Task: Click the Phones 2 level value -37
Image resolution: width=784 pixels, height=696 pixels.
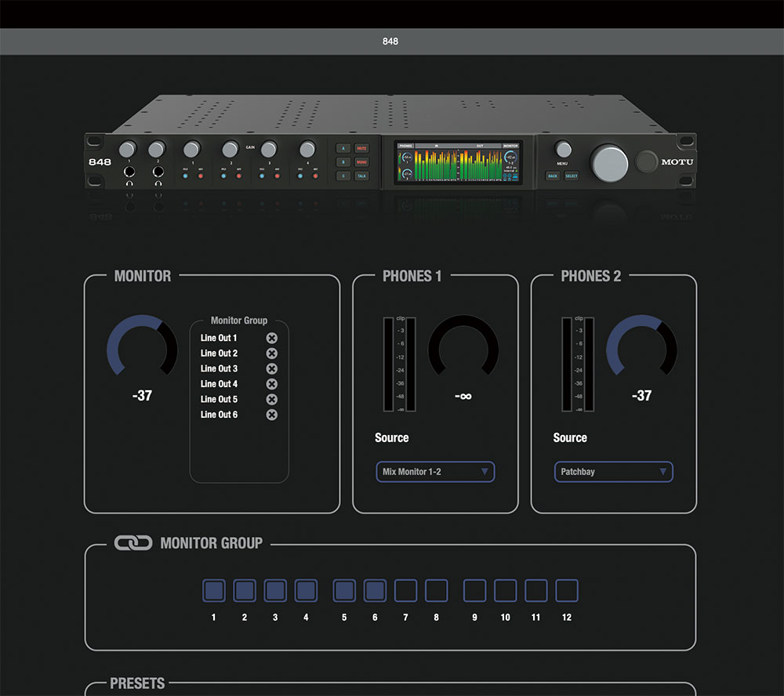Action: click(641, 396)
